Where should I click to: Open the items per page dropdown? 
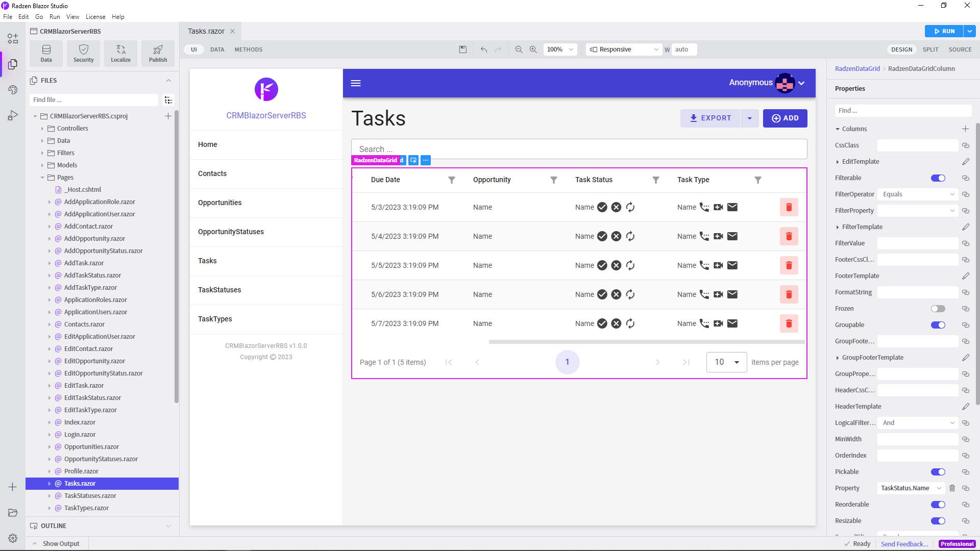tap(726, 362)
